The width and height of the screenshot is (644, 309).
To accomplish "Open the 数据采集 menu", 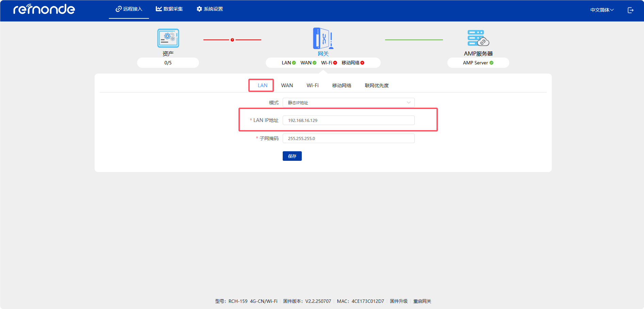I will pyautogui.click(x=169, y=9).
